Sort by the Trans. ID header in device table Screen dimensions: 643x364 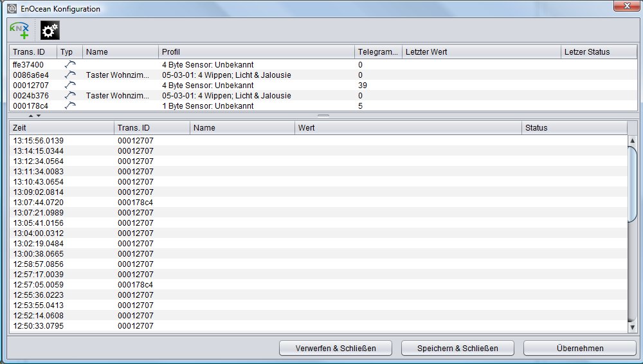33,51
